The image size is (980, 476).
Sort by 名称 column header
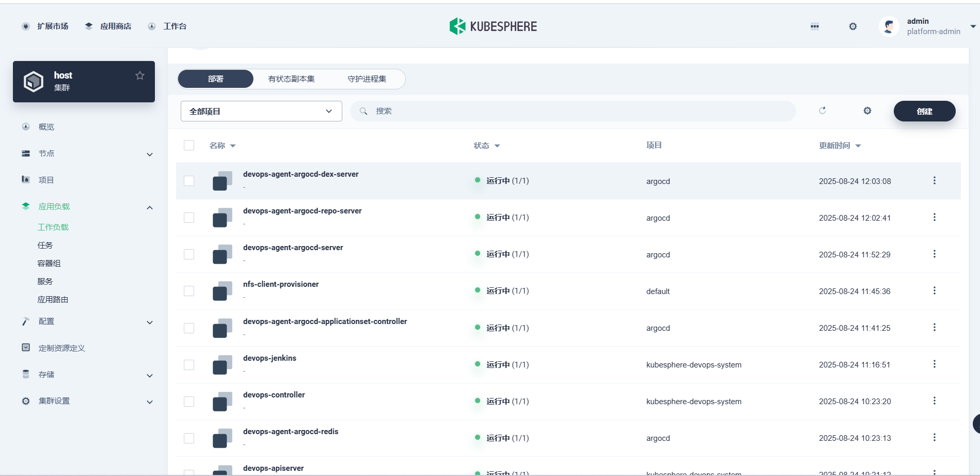(x=223, y=146)
